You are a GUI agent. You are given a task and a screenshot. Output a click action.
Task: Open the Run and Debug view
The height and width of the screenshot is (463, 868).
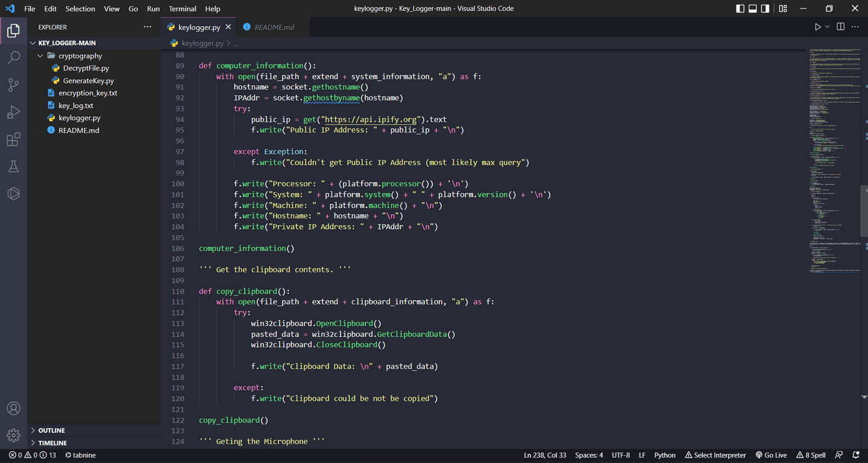pos(13,112)
